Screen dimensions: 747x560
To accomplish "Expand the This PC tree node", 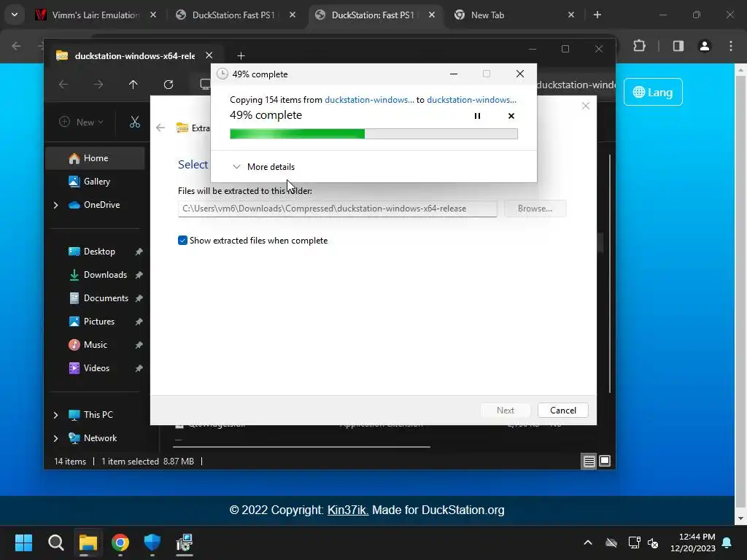I will coord(55,415).
